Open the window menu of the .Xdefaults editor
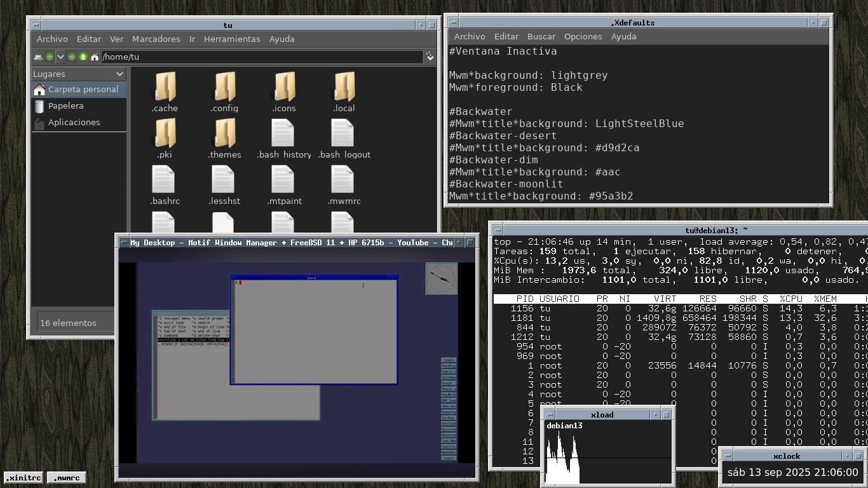868x488 pixels. (453, 22)
